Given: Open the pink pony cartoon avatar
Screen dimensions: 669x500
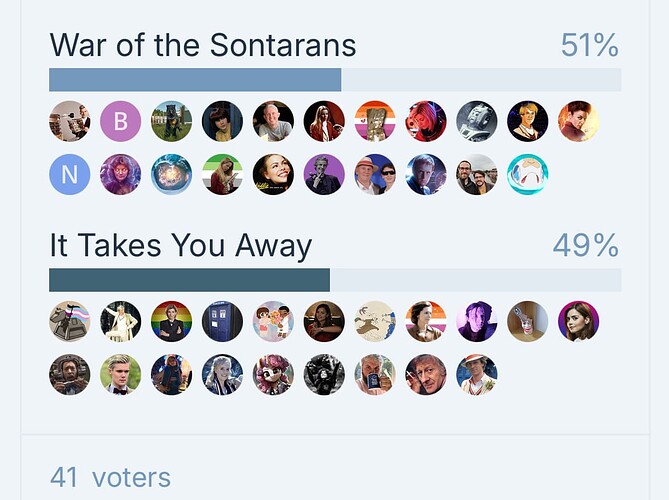Looking at the screenshot, I should pos(273,375).
